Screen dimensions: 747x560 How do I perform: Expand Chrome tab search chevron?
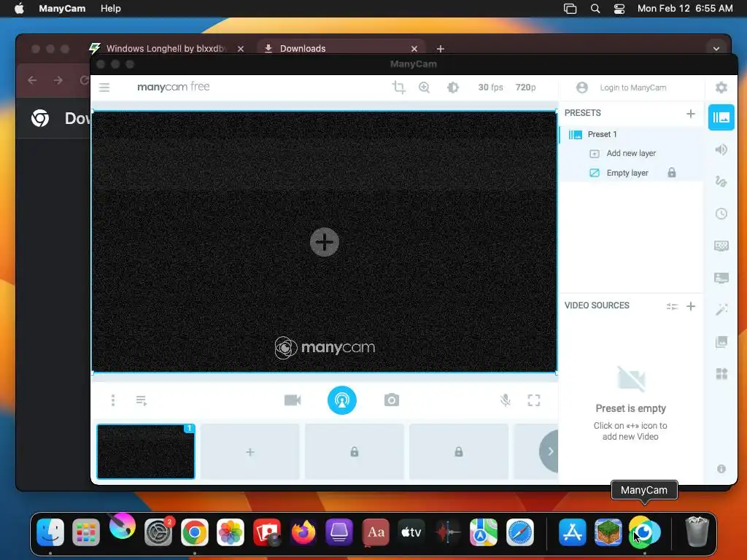(x=716, y=49)
